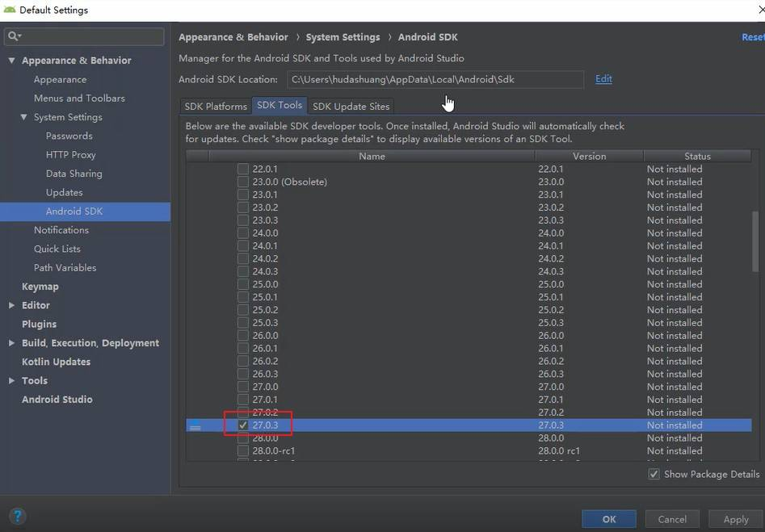Click the vertical scrollbar of SDK list

point(755,241)
